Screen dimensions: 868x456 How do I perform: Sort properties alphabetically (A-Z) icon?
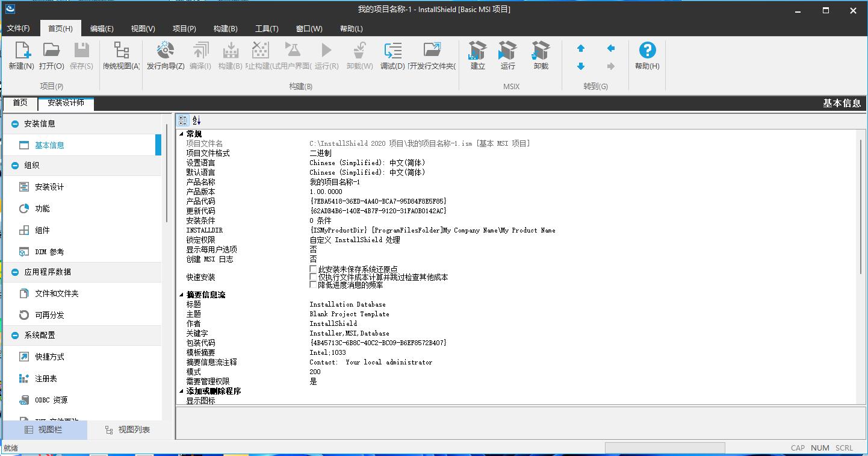[197, 120]
